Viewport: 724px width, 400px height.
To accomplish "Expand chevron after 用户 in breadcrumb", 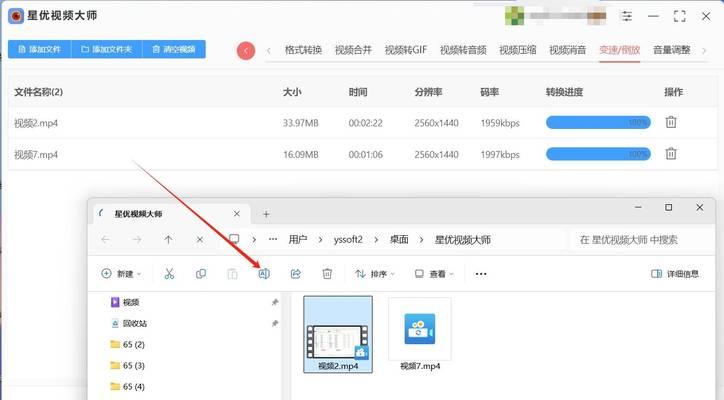I will pyautogui.click(x=320, y=240).
